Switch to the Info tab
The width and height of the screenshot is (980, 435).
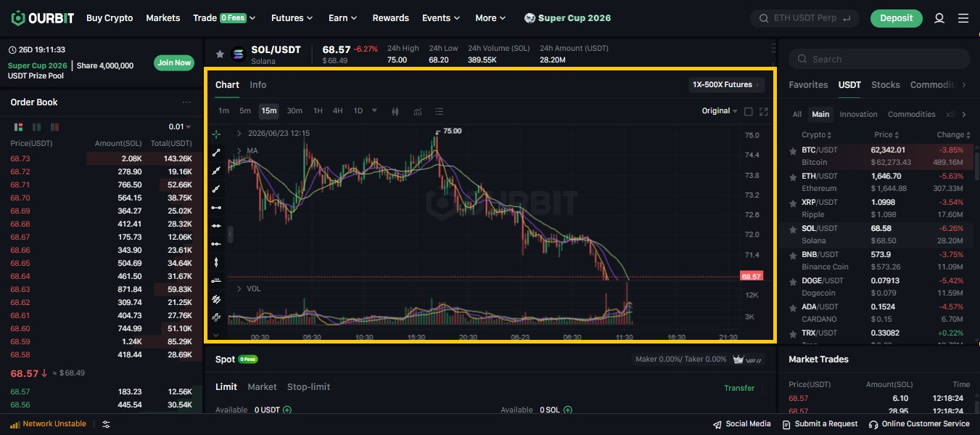pyautogui.click(x=258, y=85)
